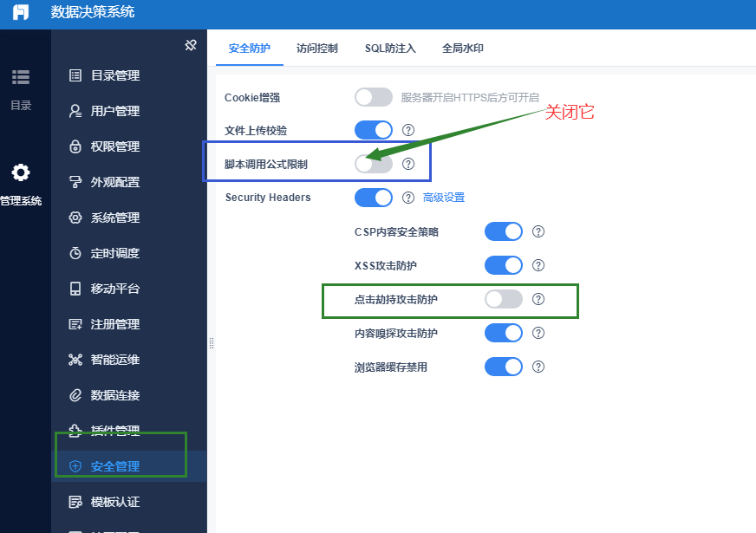Click the 权限管理 lock icon
Image resolution: width=756 pixels, height=533 pixels.
[x=75, y=146]
